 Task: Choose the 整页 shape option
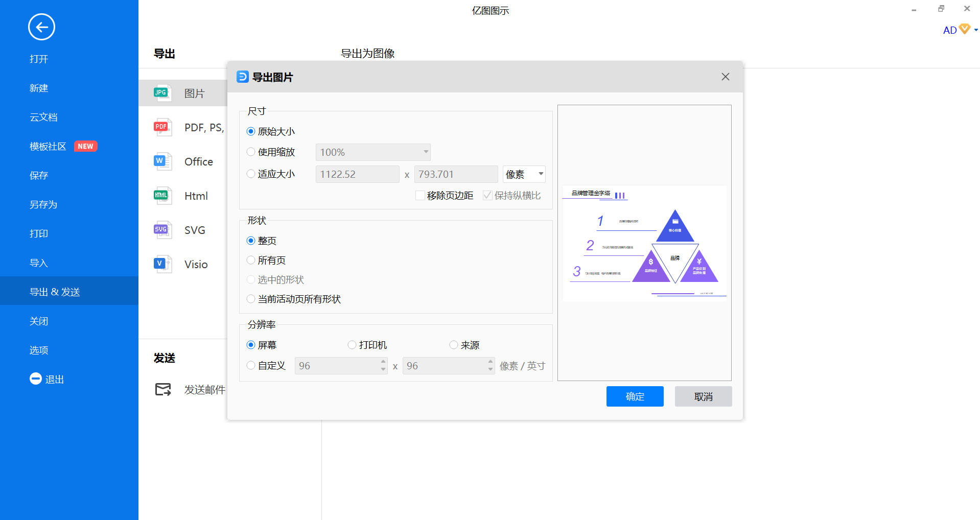pyautogui.click(x=251, y=241)
